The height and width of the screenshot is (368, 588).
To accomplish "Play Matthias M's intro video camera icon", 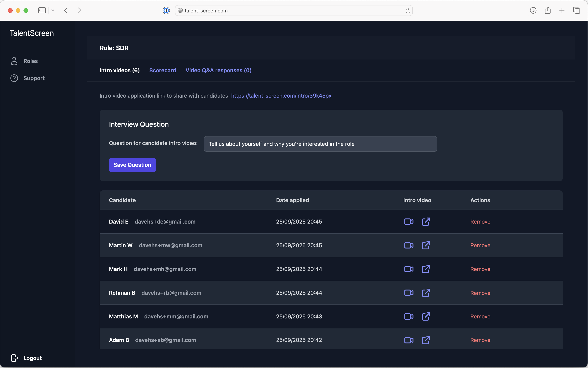I will point(409,316).
